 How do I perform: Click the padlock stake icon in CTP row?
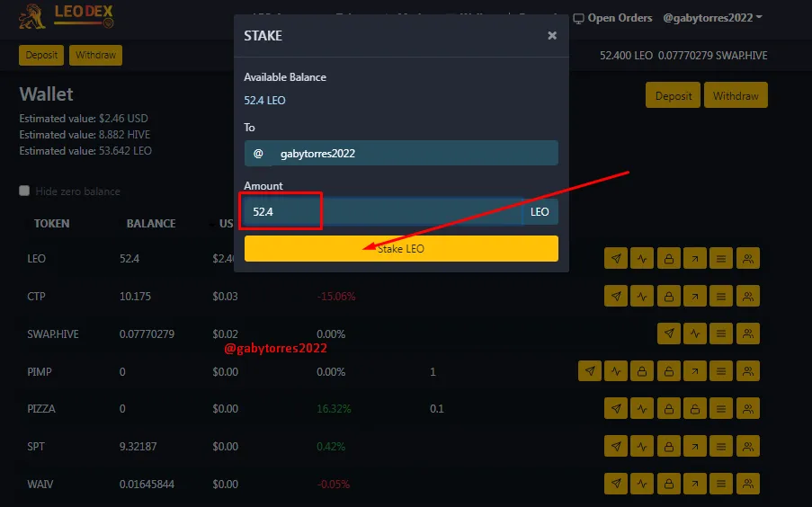[668, 297]
